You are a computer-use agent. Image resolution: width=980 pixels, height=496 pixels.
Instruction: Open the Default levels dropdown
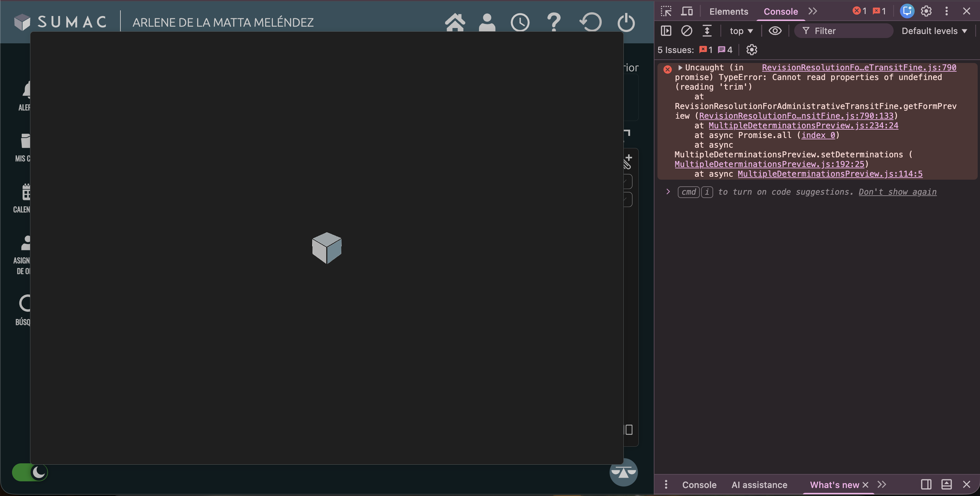[934, 31]
